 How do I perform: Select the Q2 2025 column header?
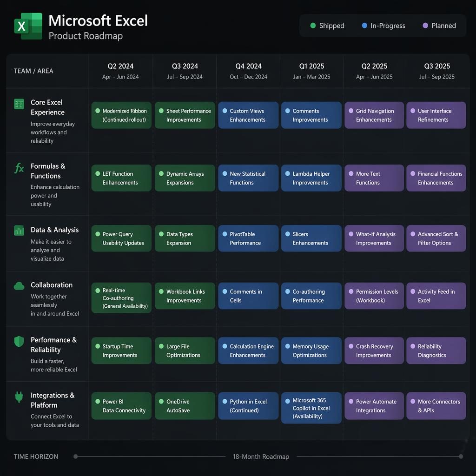374,71
